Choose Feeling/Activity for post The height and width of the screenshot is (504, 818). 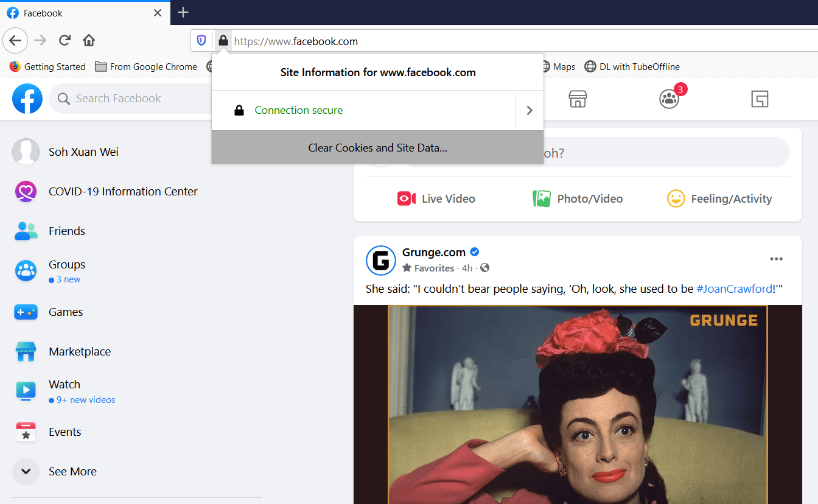click(719, 198)
